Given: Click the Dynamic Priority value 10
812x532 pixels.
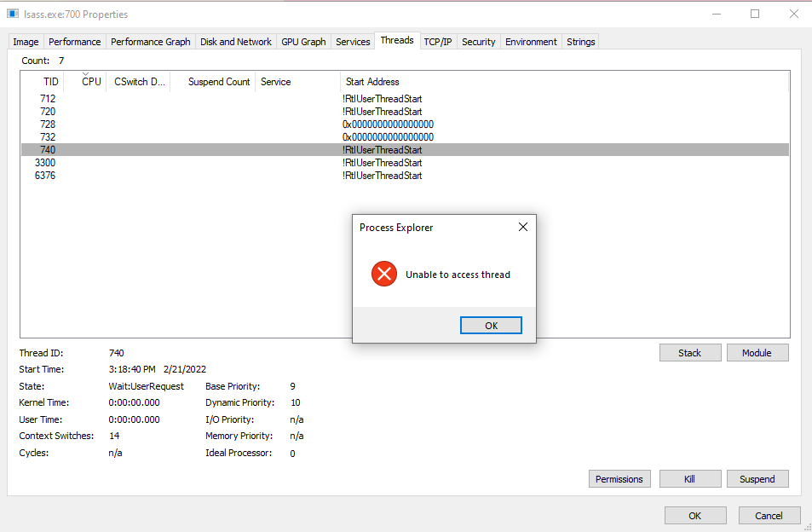Looking at the screenshot, I should coord(295,402).
